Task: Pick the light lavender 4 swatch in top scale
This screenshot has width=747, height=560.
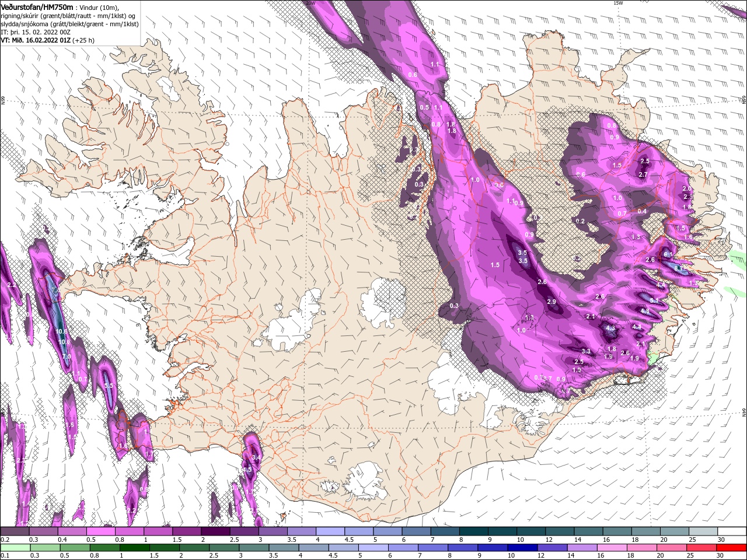Action: [x=330, y=531]
